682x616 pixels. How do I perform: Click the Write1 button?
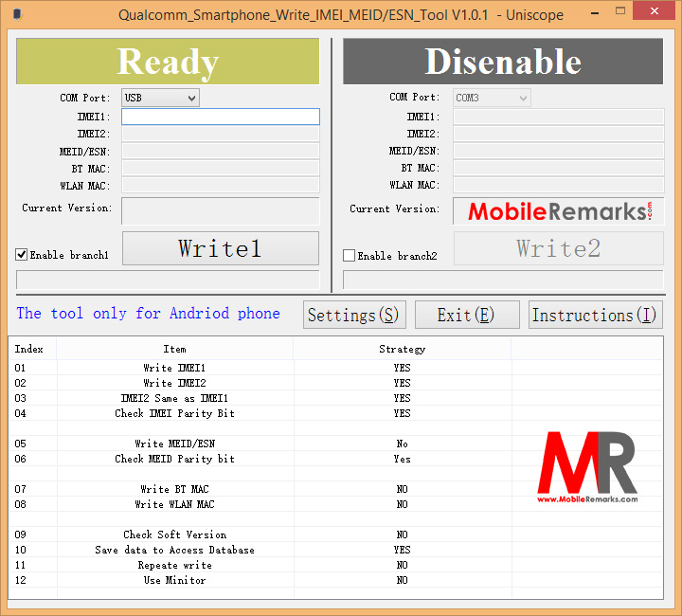[x=220, y=248]
